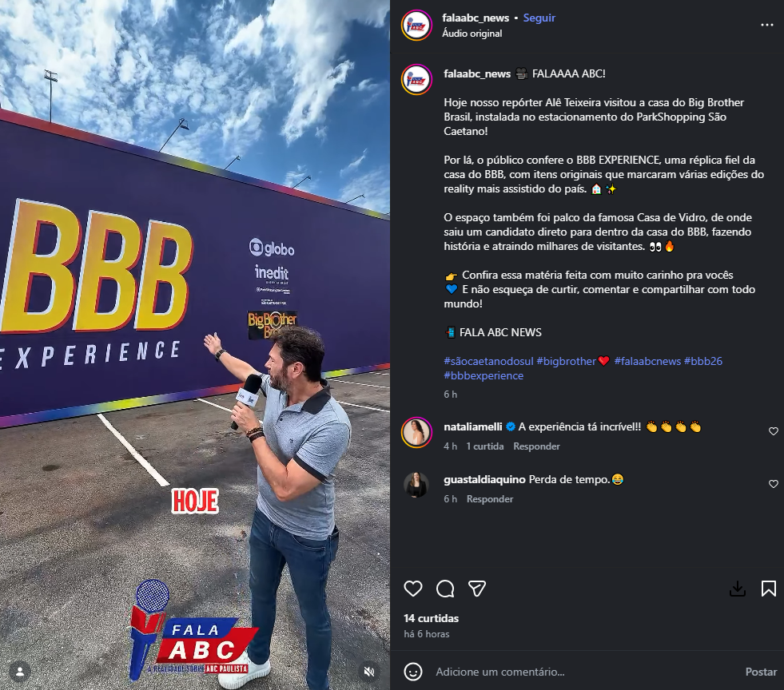Follow falaabc_news with Seguir

pyautogui.click(x=539, y=18)
